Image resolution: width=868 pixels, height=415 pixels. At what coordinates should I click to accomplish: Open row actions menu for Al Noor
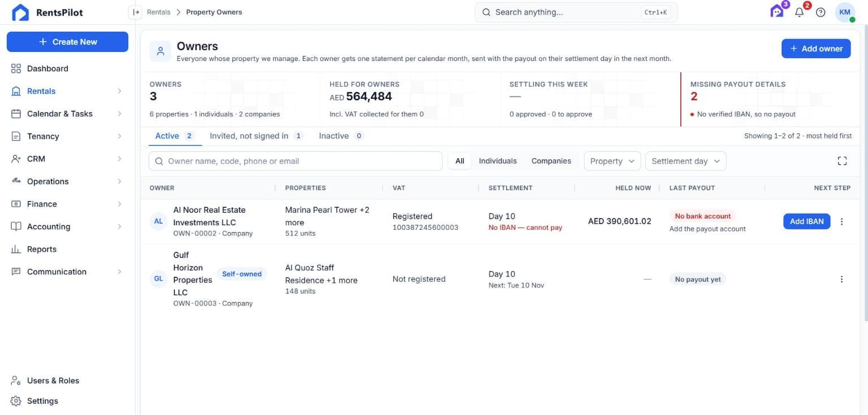841,222
